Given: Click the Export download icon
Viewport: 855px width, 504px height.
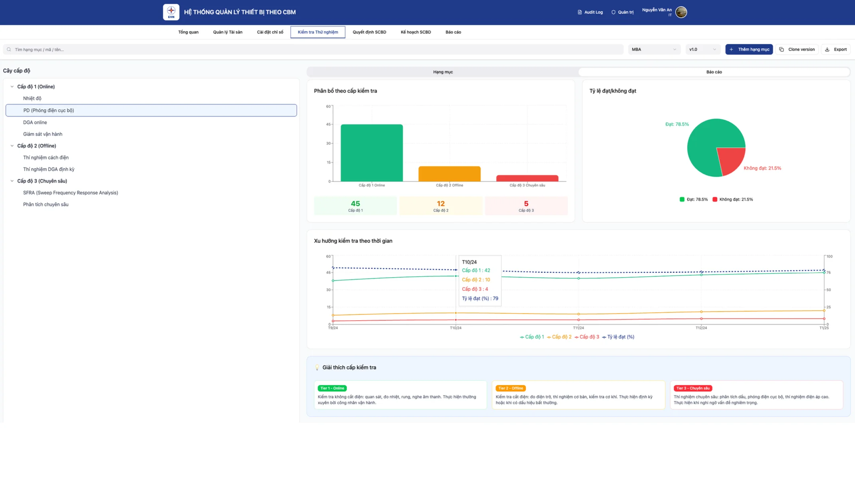Looking at the screenshot, I should (x=827, y=50).
